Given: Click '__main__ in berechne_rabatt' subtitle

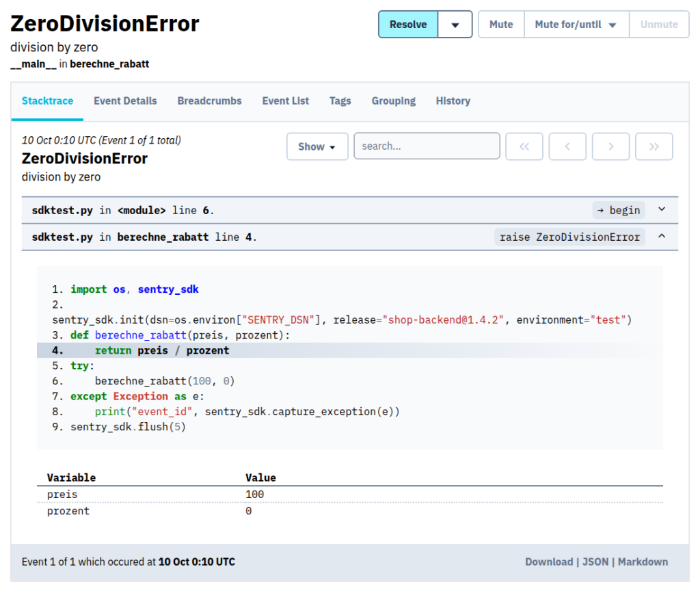Looking at the screenshot, I should pyautogui.click(x=80, y=64).
